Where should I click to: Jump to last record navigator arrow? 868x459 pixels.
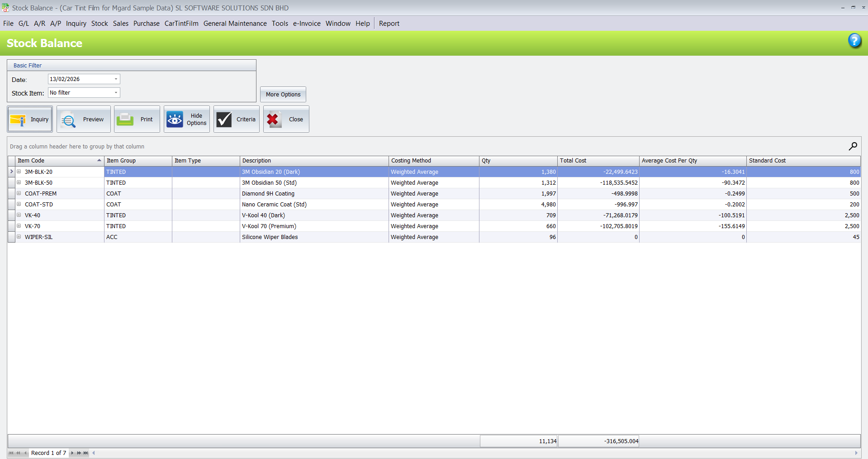86,453
